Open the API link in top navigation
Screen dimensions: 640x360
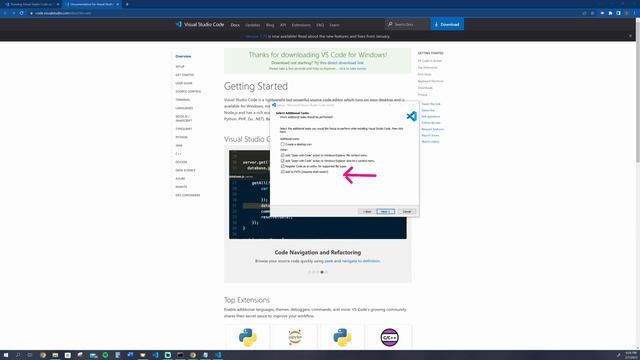(283, 25)
